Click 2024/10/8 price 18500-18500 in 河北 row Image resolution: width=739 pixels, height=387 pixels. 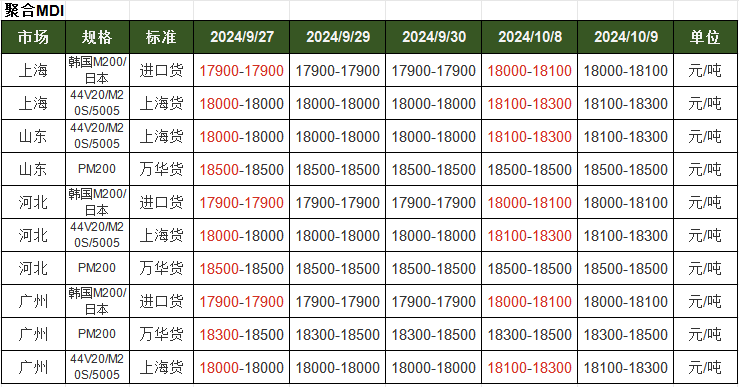point(530,269)
